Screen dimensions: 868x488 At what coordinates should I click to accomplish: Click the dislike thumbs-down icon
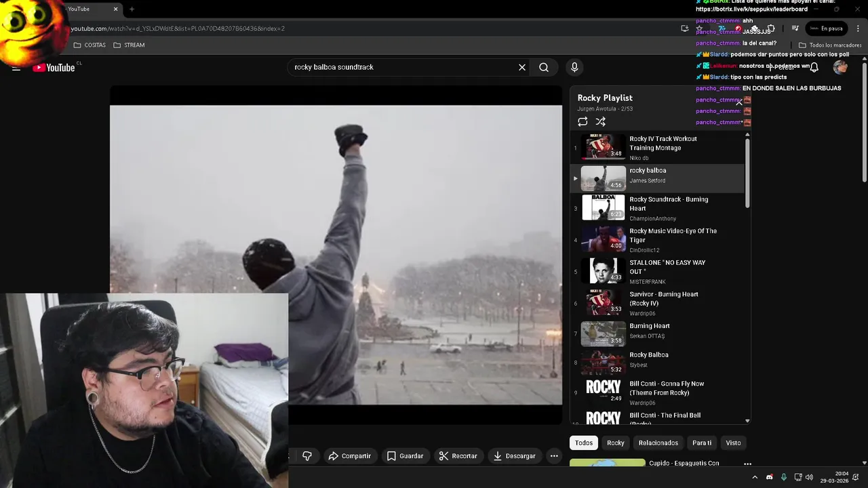tap(307, 456)
